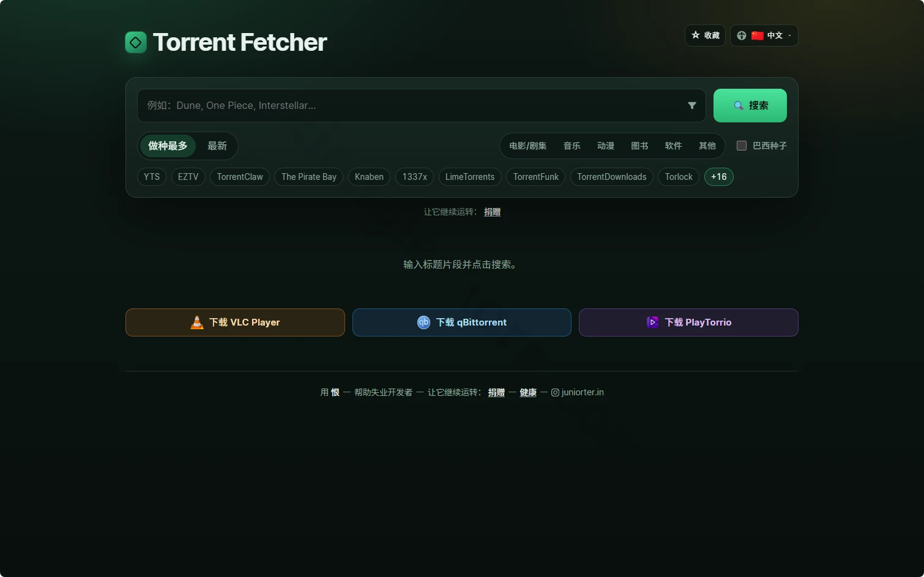Click the 下载 VLC Player button label
The image size is (924, 577).
pyautogui.click(x=245, y=322)
